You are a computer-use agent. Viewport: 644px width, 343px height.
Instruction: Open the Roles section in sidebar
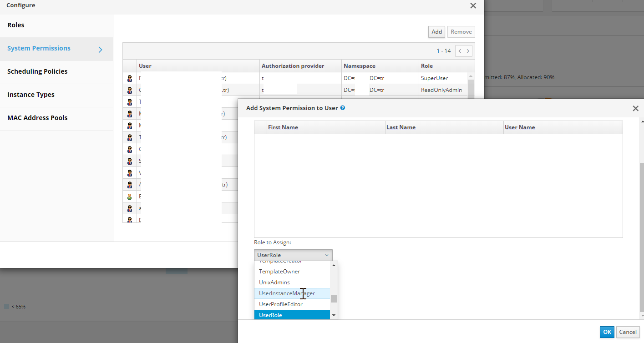coord(16,25)
